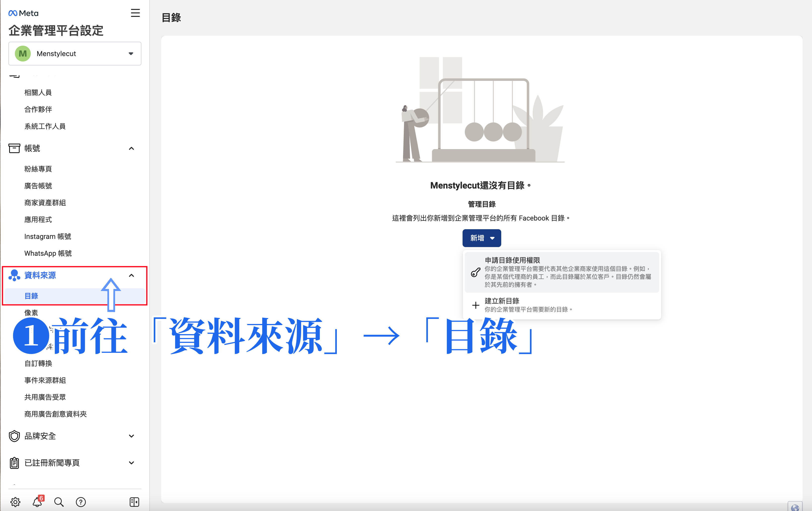Go to Instagram 帳號
812x511 pixels.
(x=48, y=236)
